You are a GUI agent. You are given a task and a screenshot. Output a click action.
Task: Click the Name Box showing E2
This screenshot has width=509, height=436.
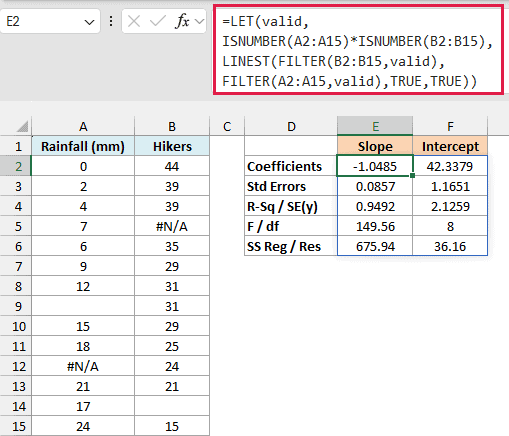tap(50, 22)
